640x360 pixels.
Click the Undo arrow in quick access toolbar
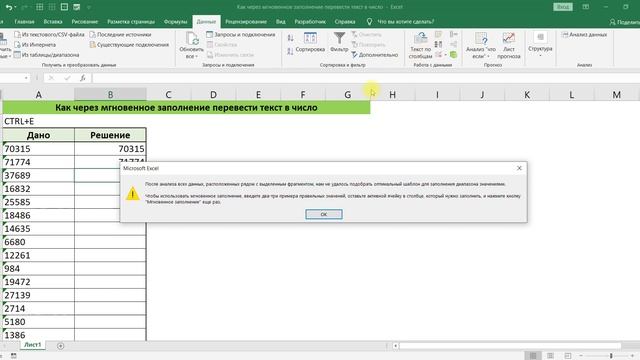tap(8, 7)
